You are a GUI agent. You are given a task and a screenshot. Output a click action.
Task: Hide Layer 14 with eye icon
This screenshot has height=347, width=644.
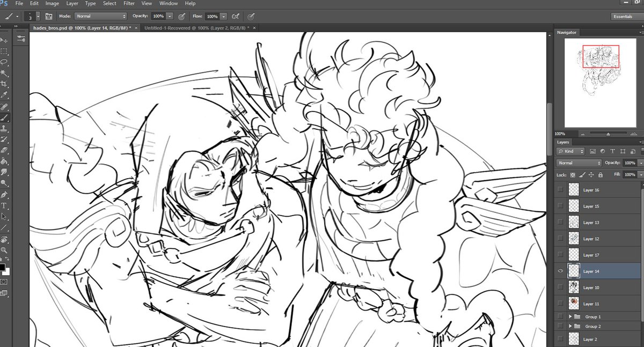pyautogui.click(x=561, y=271)
